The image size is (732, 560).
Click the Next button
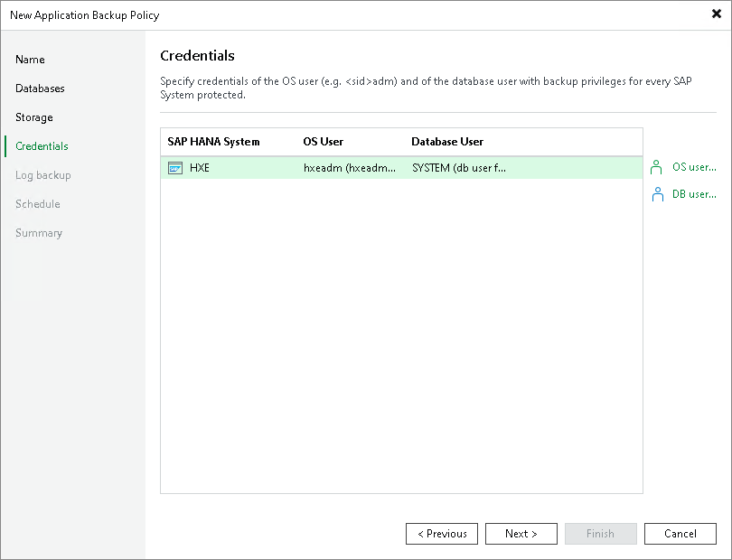[x=521, y=533]
